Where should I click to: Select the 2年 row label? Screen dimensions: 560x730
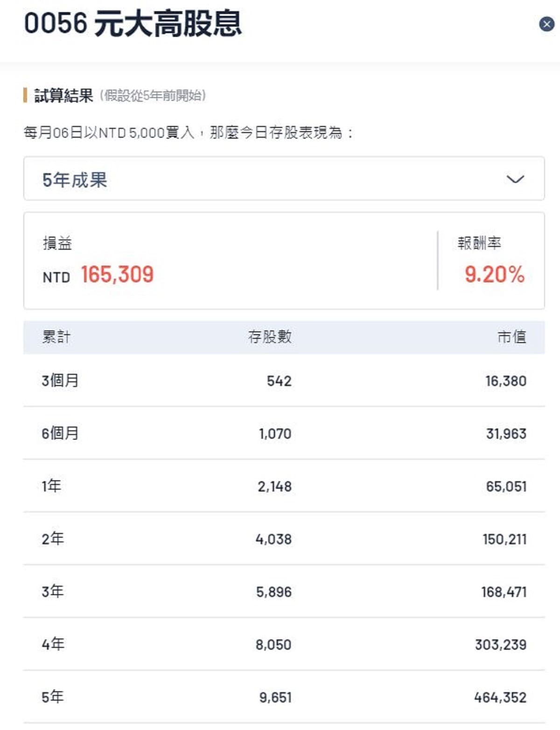pos(53,539)
